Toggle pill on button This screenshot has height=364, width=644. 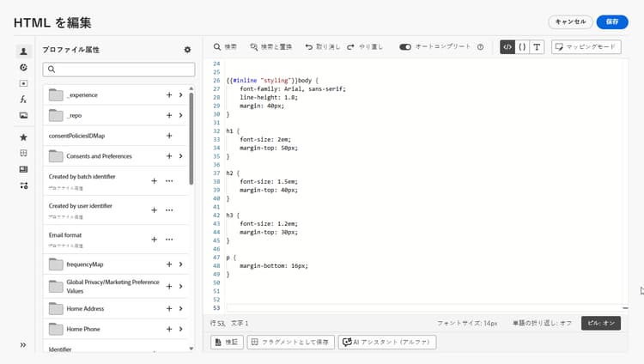[601, 324]
